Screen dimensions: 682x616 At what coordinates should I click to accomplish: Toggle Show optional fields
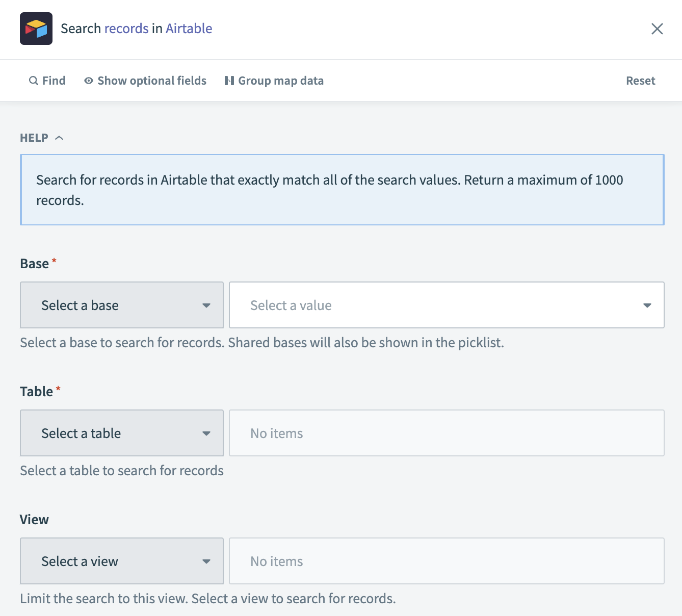151,81
